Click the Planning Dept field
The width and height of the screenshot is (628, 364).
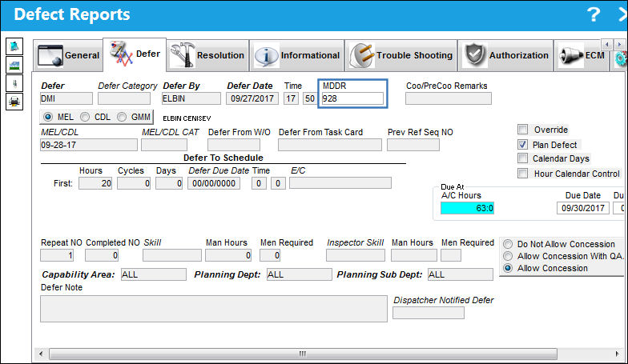click(300, 274)
